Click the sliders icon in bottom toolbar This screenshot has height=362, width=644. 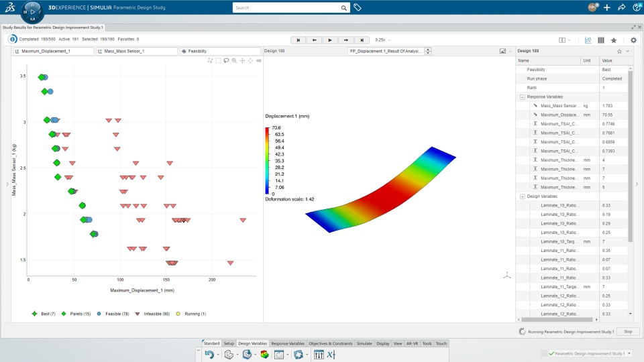pos(319,355)
